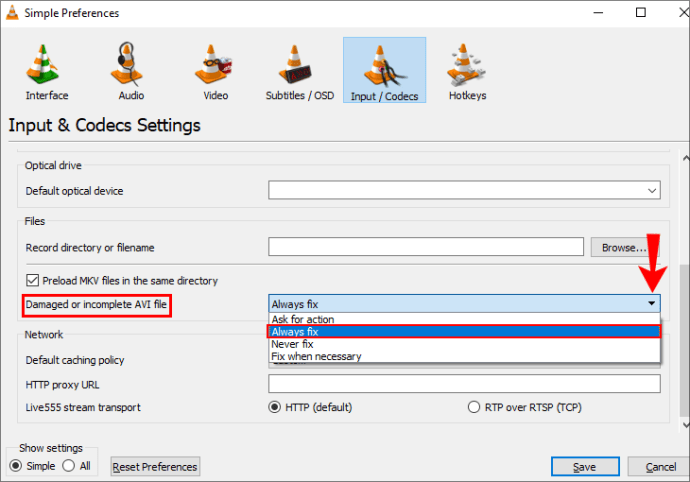Image resolution: width=690 pixels, height=482 pixels.
Task: Open the Audio preferences headphone cone icon
Action: (x=128, y=64)
